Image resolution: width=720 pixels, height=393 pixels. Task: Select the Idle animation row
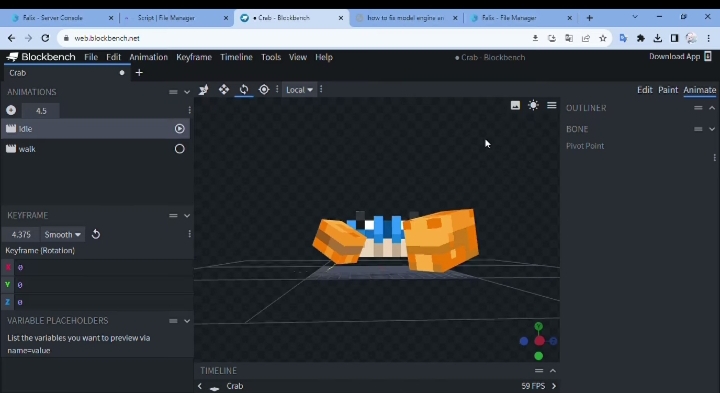96,129
